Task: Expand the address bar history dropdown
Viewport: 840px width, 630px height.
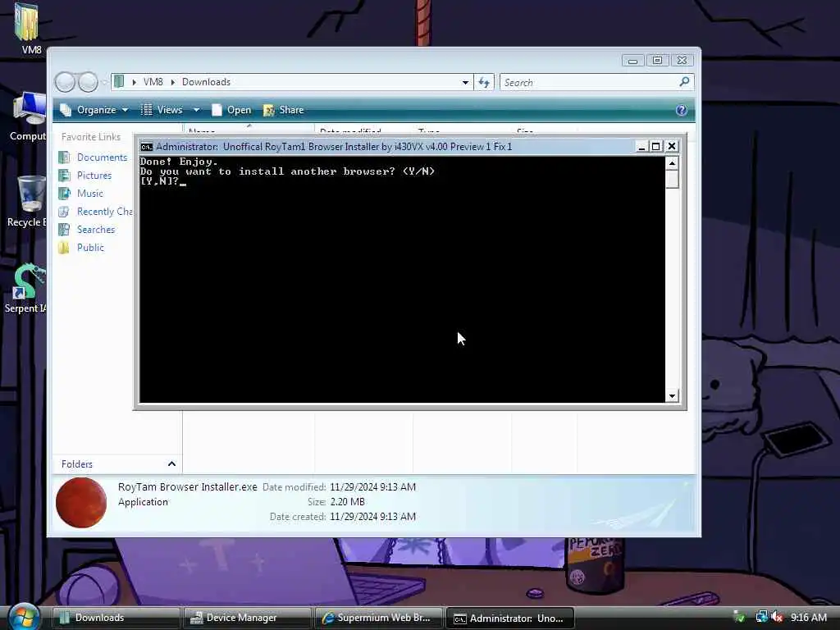Action: pos(465,83)
